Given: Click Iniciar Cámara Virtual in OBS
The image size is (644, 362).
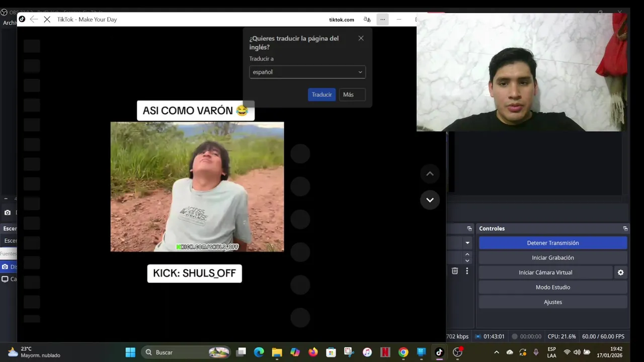Looking at the screenshot, I should click(x=545, y=273).
